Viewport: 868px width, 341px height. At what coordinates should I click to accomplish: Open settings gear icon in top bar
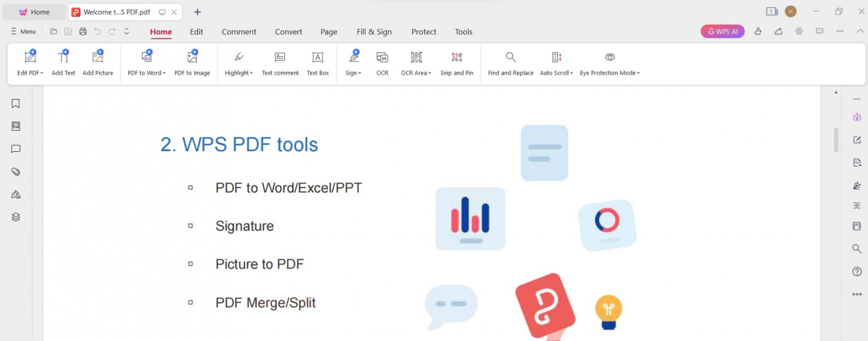(799, 31)
